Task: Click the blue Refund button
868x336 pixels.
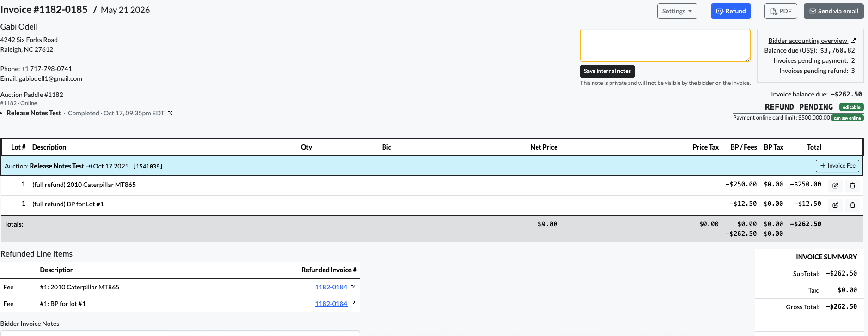Action: tap(731, 11)
